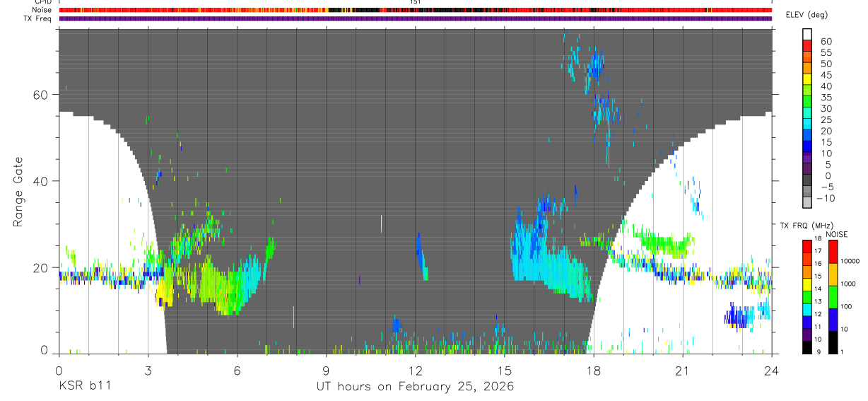Click the blue echo patch near 23 UT
Viewport: 868px width, 401px height.
click(739, 316)
